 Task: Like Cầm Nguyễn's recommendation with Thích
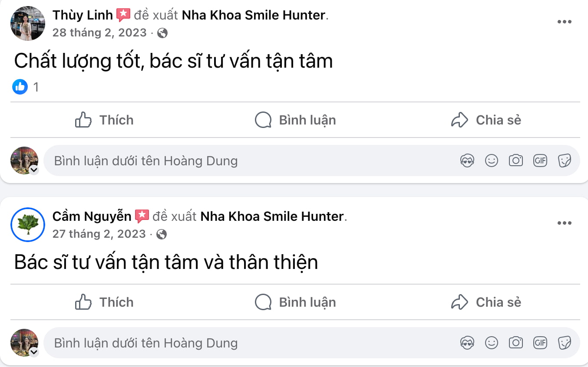tap(104, 302)
